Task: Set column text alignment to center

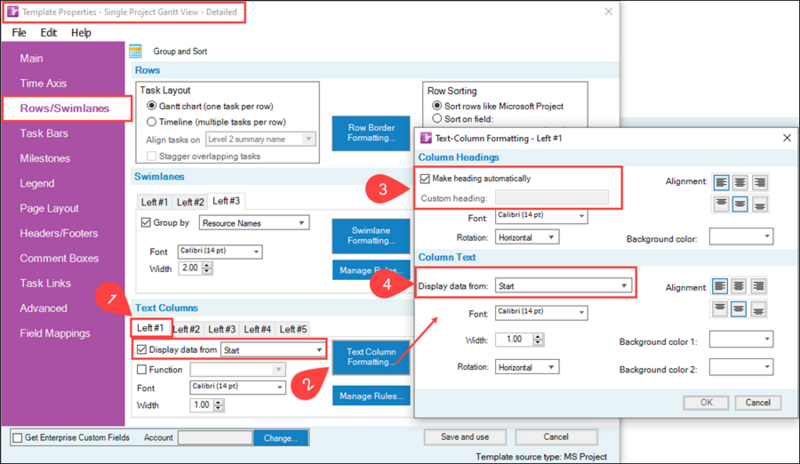Action: [x=739, y=286]
